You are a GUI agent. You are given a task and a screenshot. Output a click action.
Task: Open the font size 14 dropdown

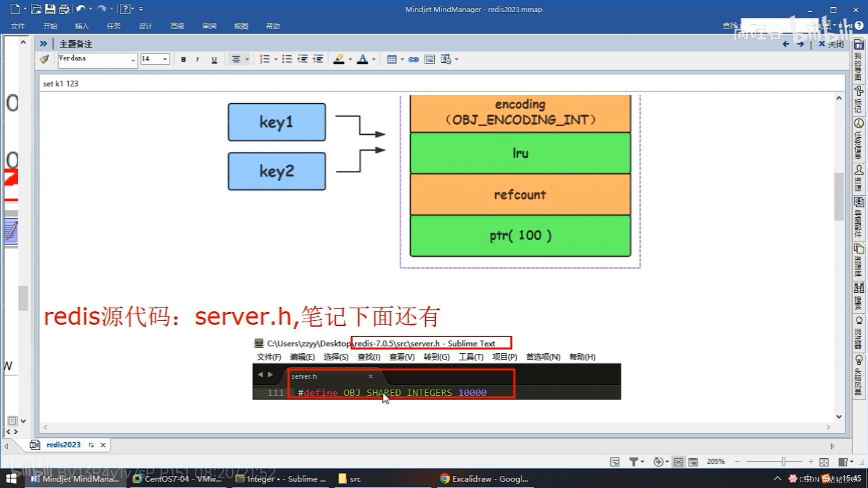point(165,59)
